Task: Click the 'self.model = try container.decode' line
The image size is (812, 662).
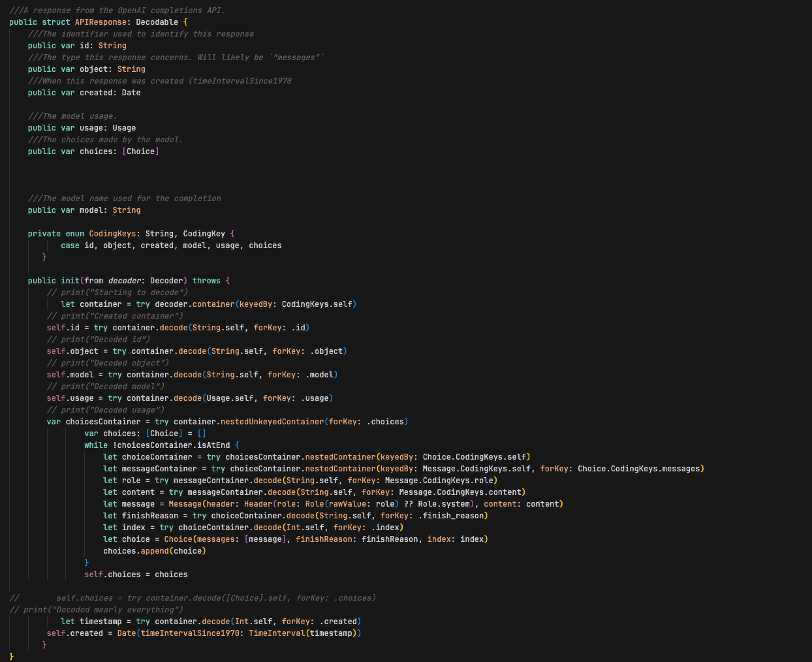Action: point(193,375)
